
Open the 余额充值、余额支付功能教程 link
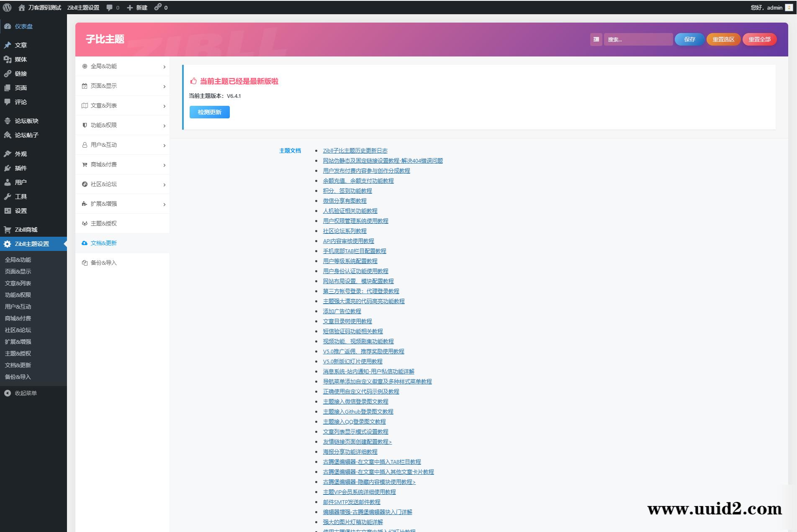[358, 181]
